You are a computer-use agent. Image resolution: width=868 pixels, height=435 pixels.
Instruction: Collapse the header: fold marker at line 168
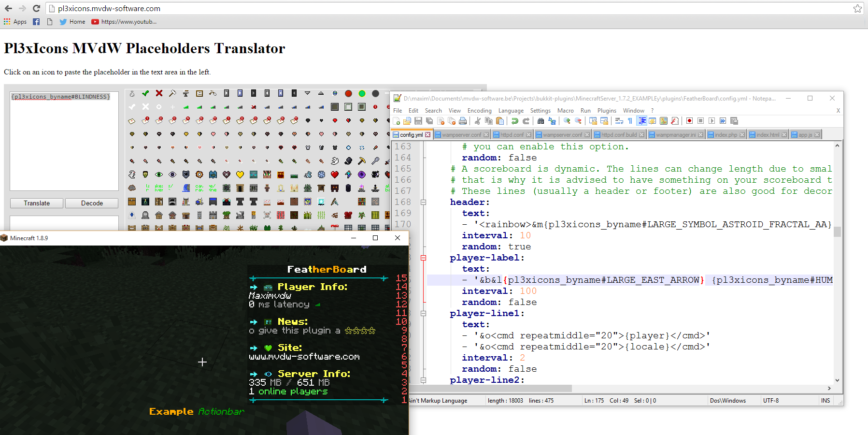point(424,203)
